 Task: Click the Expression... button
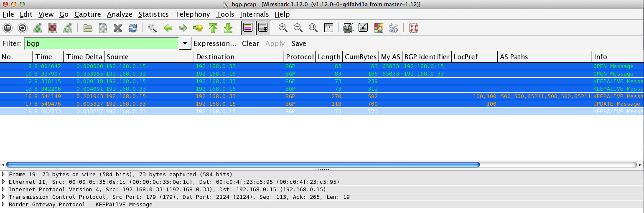point(215,43)
